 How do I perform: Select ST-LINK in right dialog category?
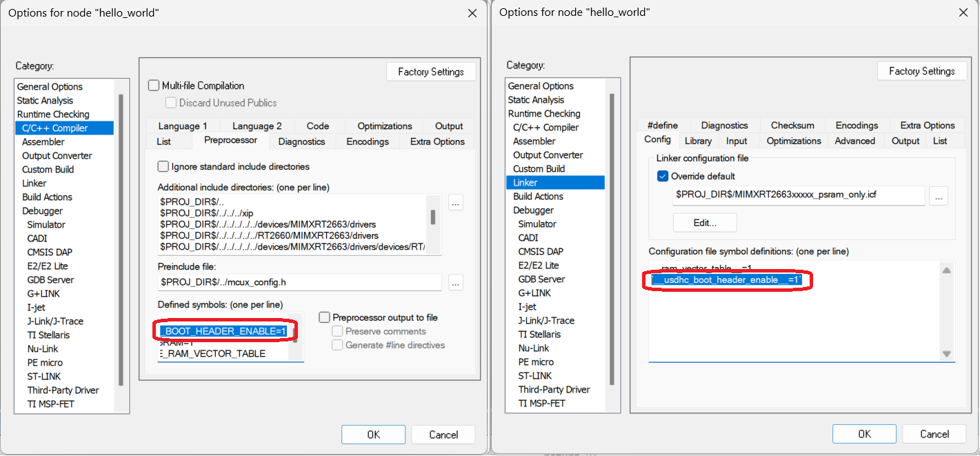[x=534, y=375]
